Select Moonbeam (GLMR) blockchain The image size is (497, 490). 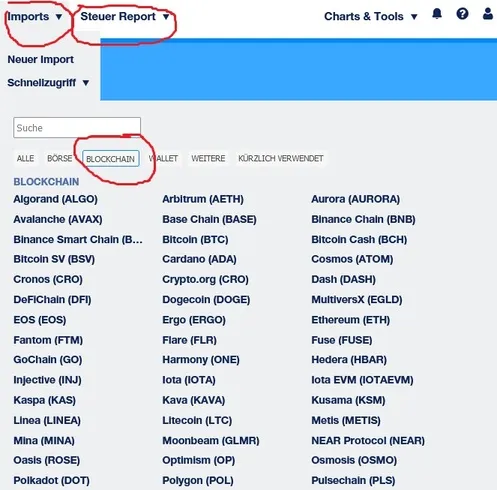pyautogui.click(x=211, y=441)
